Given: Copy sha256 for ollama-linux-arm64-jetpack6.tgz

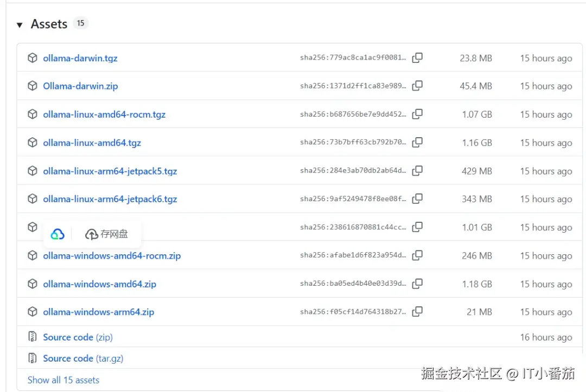Looking at the screenshot, I should click(417, 198).
